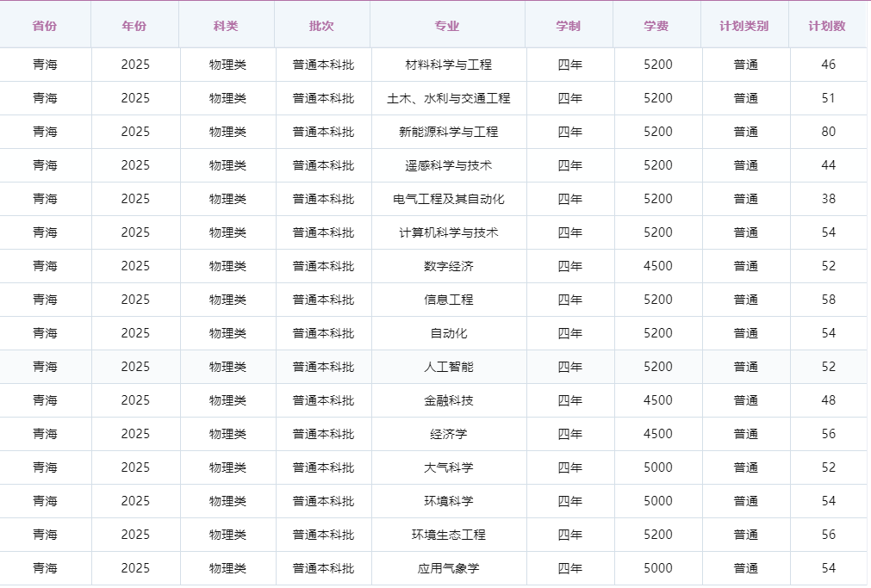
Task: Select the 计划类别 column header
Action: tap(744, 26)
